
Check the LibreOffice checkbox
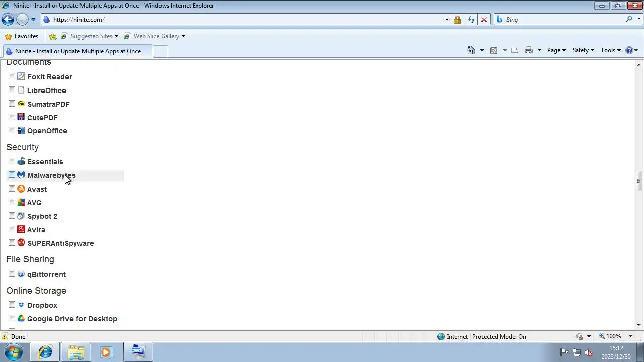coord(12,90)
